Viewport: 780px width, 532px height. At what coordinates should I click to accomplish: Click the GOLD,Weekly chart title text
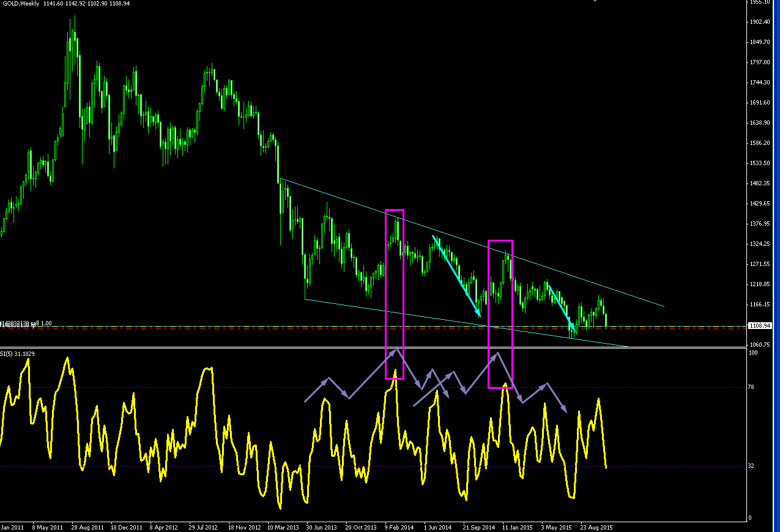click(20, 4)
